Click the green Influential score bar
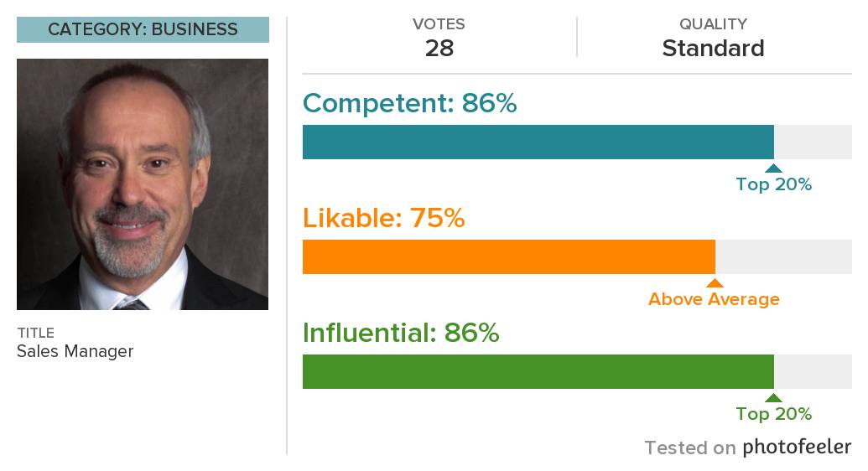 [x=538, y=371]
